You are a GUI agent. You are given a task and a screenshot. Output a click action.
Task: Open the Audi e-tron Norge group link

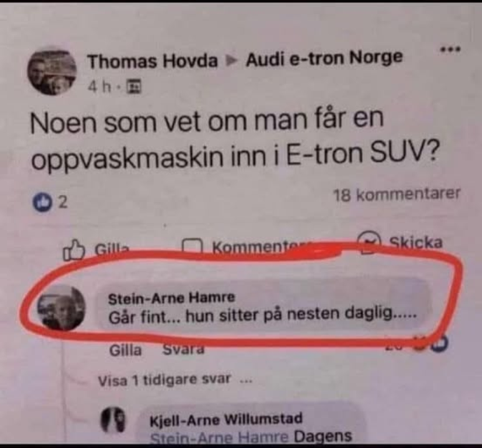[324, 58]
